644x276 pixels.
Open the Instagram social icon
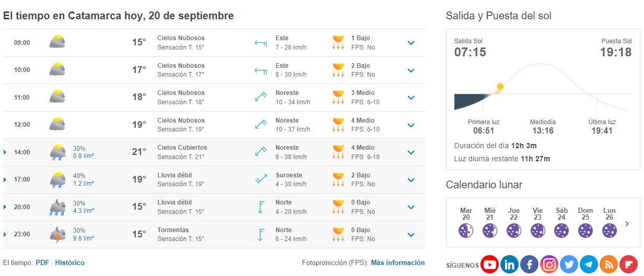549,265
